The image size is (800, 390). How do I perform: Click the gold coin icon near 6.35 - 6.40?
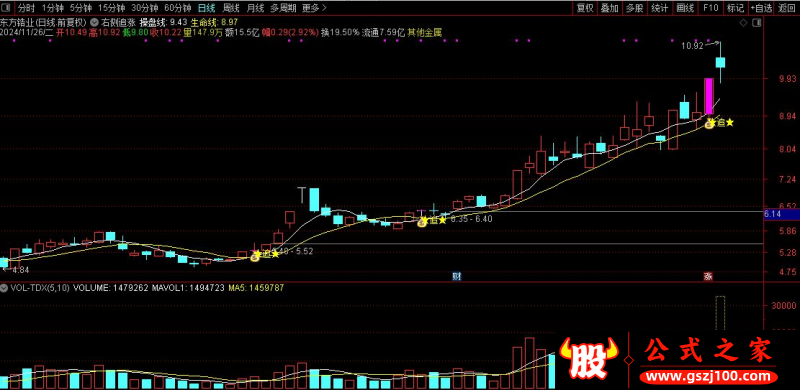[x=422, y=222]
